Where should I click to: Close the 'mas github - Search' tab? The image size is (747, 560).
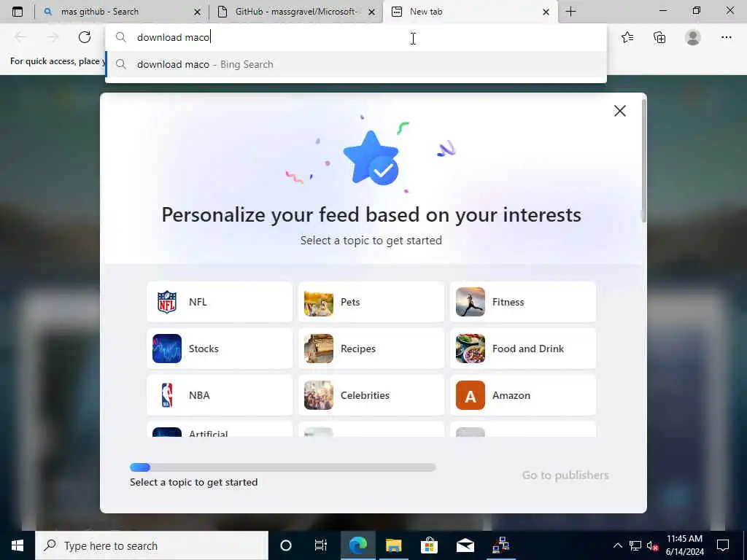tap(197, 12)
